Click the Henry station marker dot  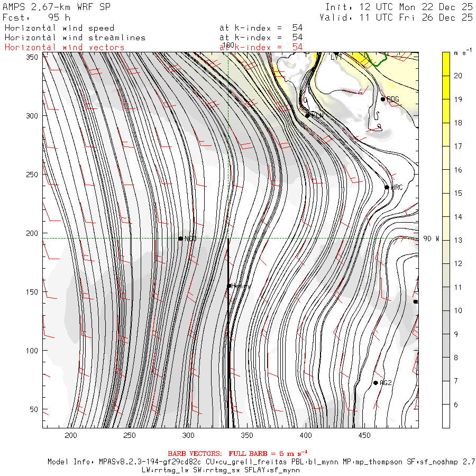229,286
